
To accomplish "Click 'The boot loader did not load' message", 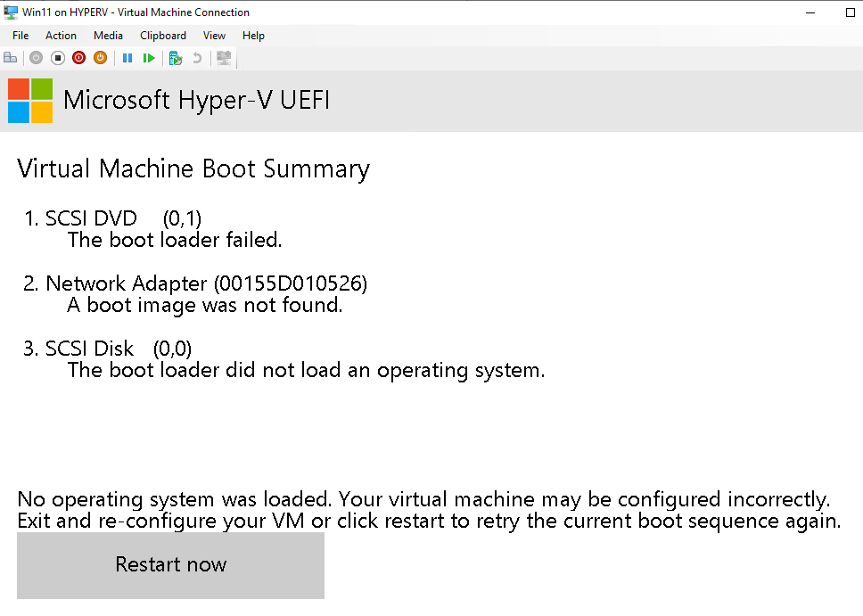I will [306, 370].
